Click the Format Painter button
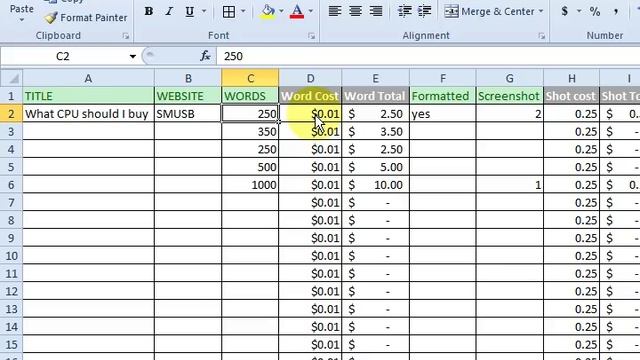Screen dimensions: 640x360 point(86,18)
